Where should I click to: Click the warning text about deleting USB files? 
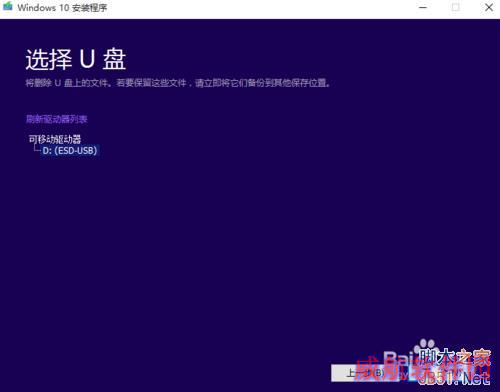coord(178,83)
